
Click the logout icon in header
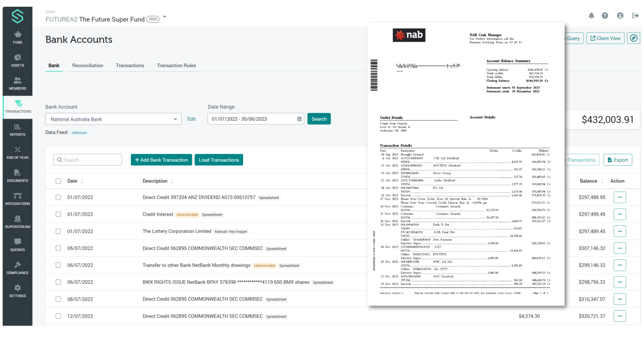[635, 16]
